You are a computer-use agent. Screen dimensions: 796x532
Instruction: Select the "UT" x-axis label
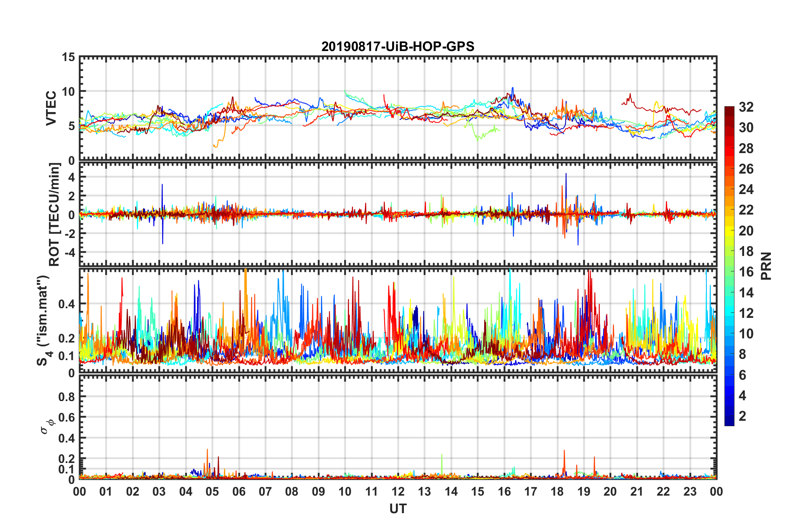(398, 509)
